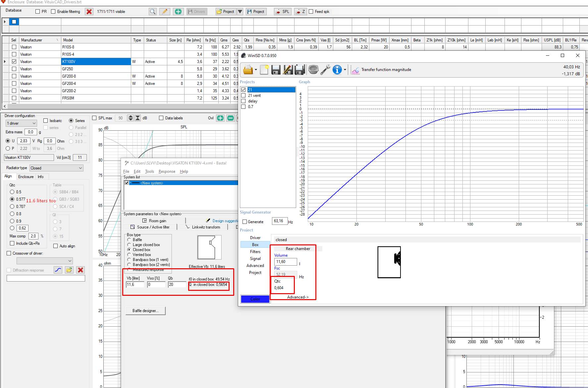Click the red X remove diffraction icon
The width and height of the screenshot is (588, 388).
[x=80, y=270]
